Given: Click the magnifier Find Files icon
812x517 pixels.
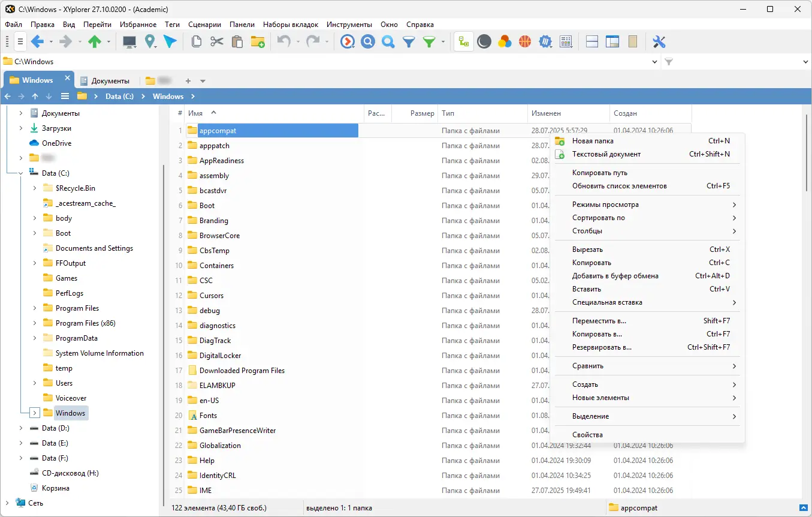Looking at the screenshot, I should 388,41.
